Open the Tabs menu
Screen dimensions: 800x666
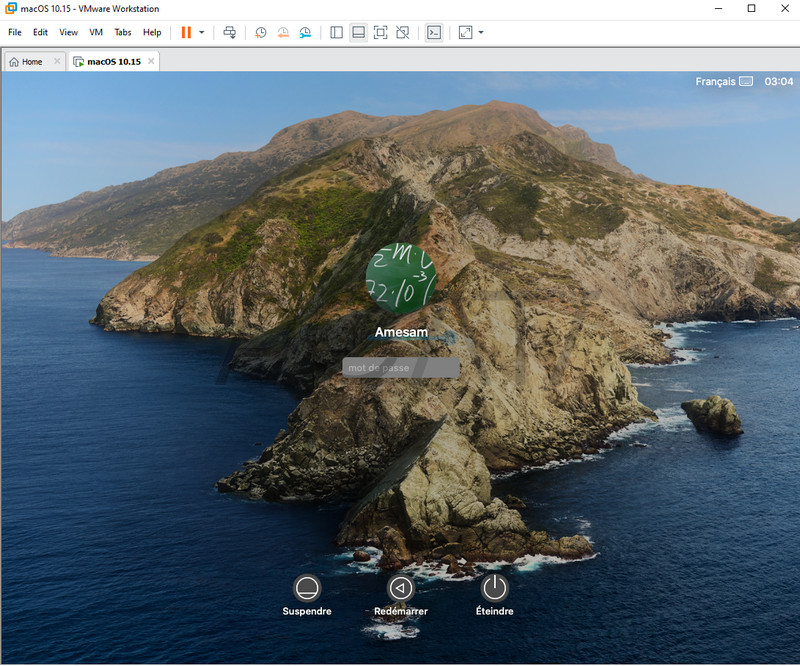[x=123, y=32]
